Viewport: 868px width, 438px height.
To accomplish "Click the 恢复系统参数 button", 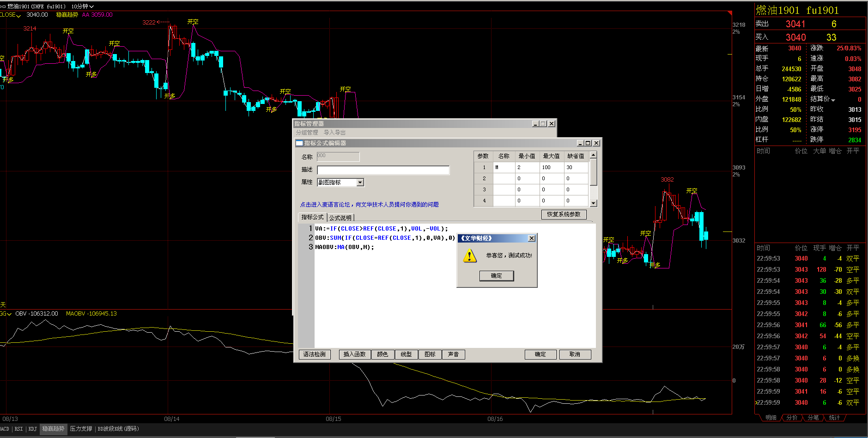I will click(564, 214).
